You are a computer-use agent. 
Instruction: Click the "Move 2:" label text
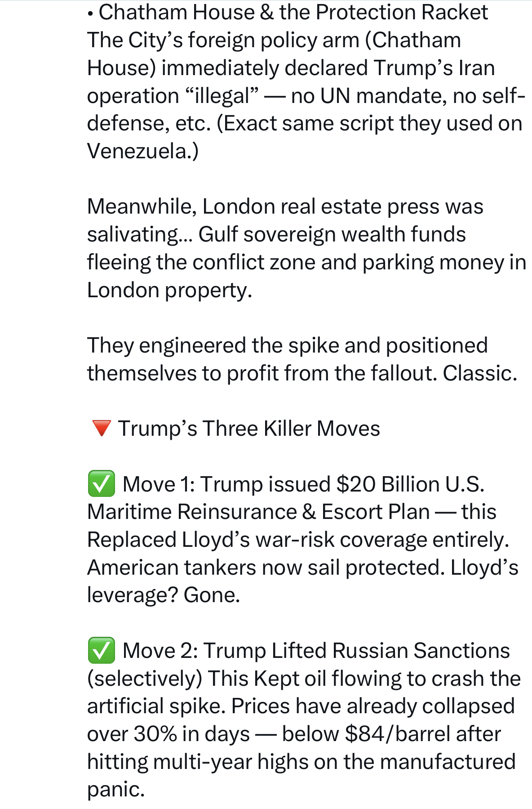160,651
